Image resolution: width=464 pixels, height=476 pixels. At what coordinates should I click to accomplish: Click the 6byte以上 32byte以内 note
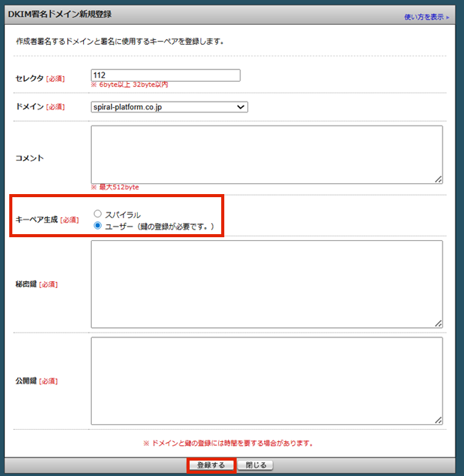(129, 85)
